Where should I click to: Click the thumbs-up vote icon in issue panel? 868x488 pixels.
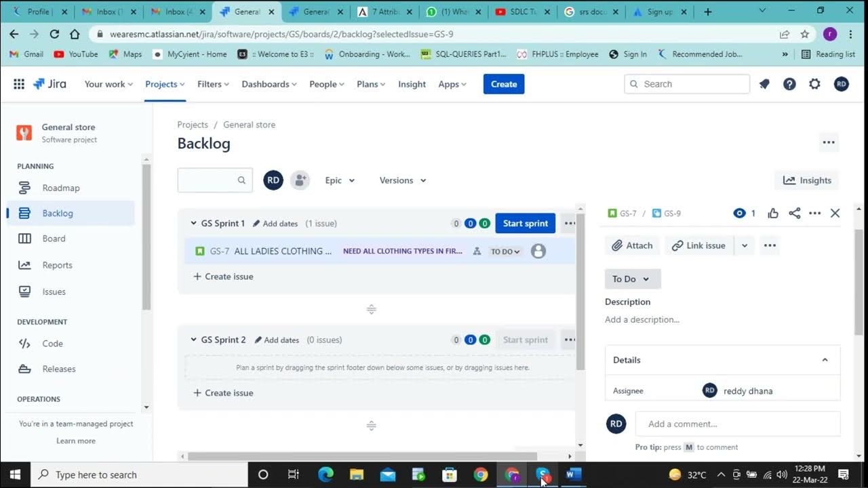coord(773,213)
